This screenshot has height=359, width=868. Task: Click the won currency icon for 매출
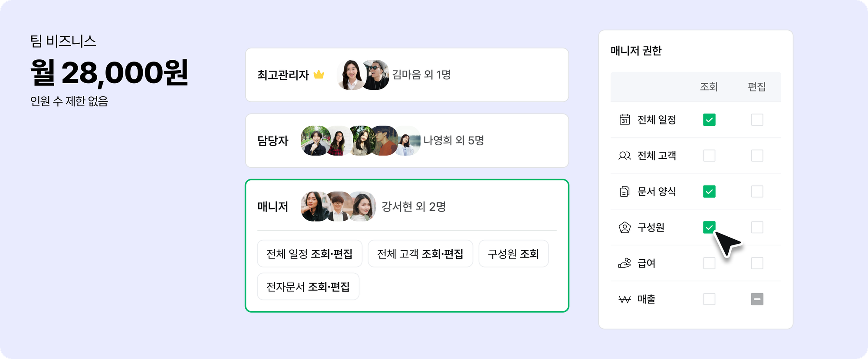pos(625,299)
